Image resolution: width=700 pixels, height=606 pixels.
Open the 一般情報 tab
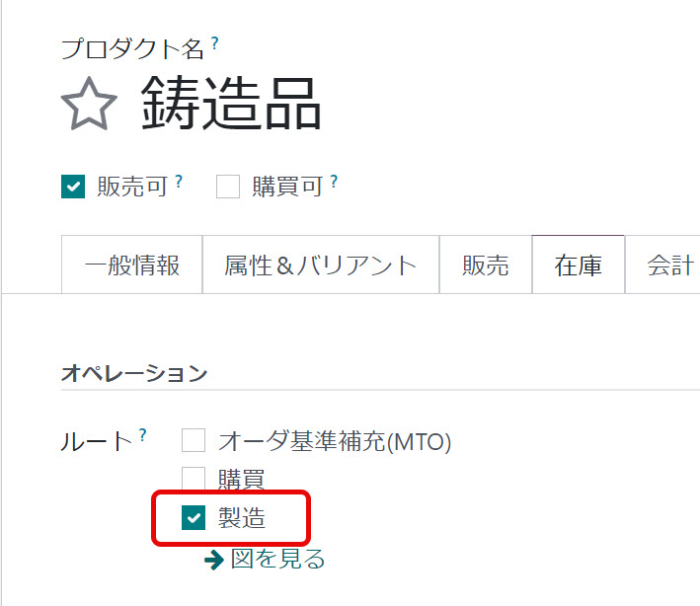pos(131,265)
